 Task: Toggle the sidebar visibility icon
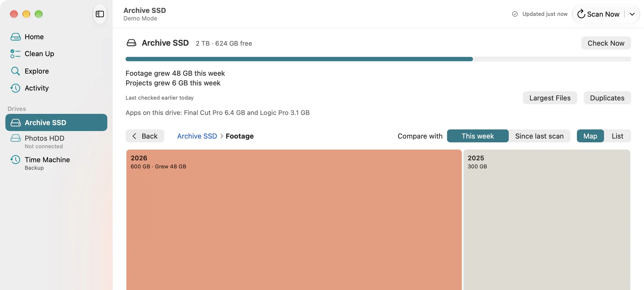point(100,14)
